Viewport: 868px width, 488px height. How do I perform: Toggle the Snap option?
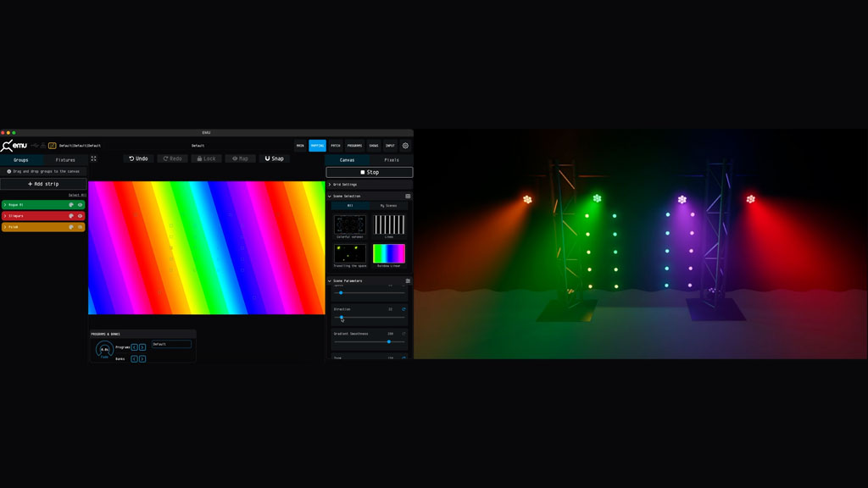pos(274,158)
